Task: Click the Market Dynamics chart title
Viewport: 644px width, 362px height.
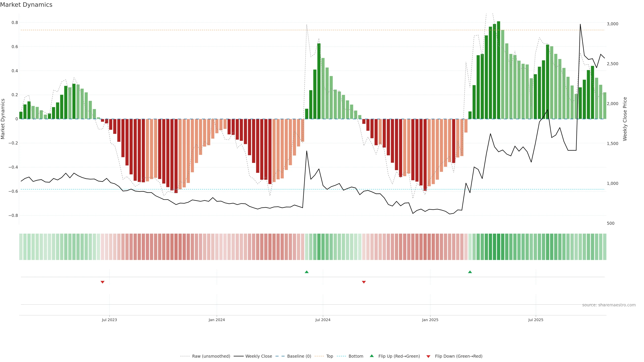Action: (x=26, y=5)
